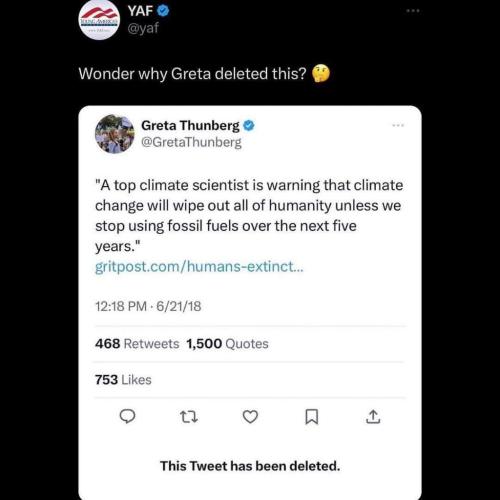This screenshot has width=500, height=500.
Task: View the 468 Retweets list
Action: 137,344
